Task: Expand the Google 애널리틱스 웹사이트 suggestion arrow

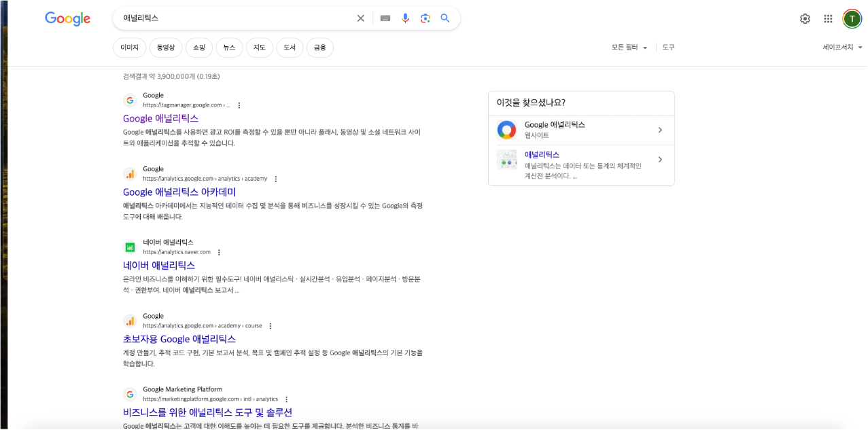Action: pos(660,130)
